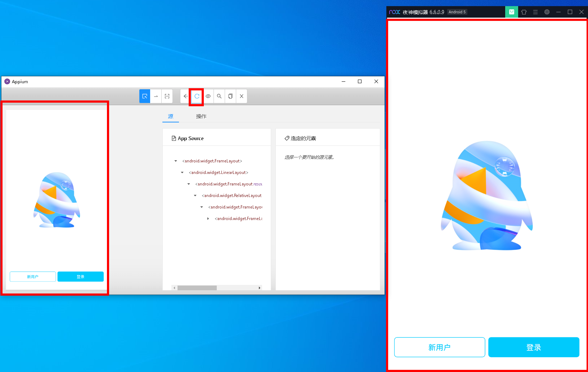Click the App Source horizontal scrollbar thumb
This screenshot has height=372, width=588.
point(197,288)
